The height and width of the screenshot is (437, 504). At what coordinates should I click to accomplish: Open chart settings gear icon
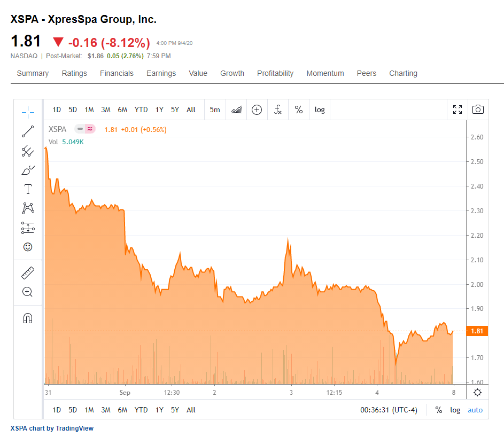click(x=478, y=392)
